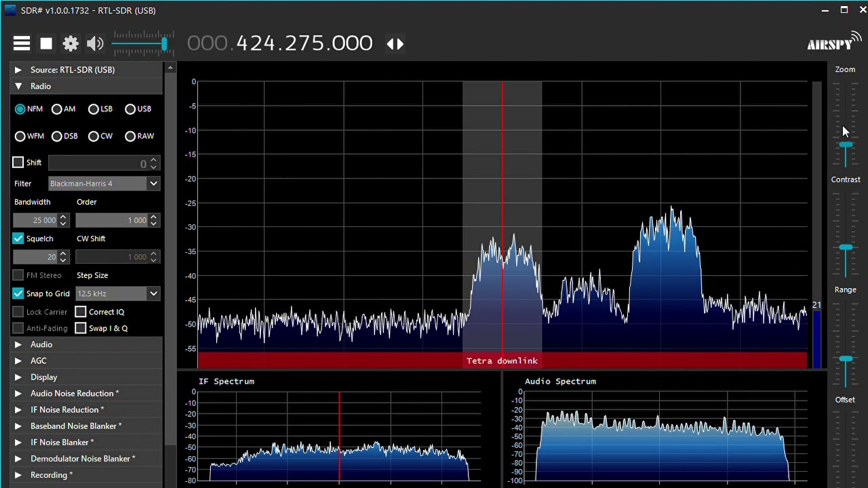Expand the Display section

point(87,377)
